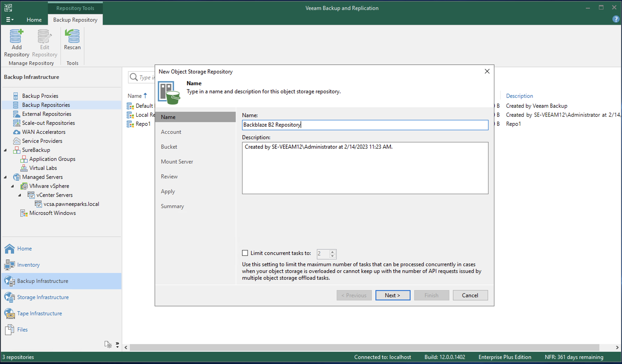
Task: Increase concurrent tasks spinner value
Action: (332, 252)
